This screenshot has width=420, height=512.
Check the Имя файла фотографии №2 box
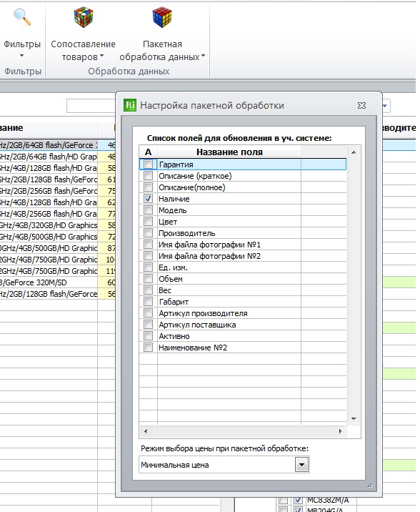click(x=148, y=256)
